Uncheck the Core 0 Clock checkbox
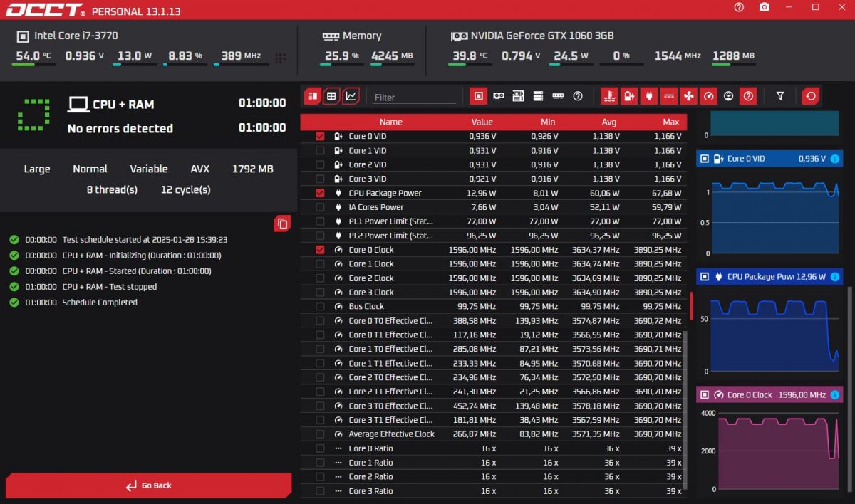The image size is (855, 504). pyautogui.click(x=320, y=250)
